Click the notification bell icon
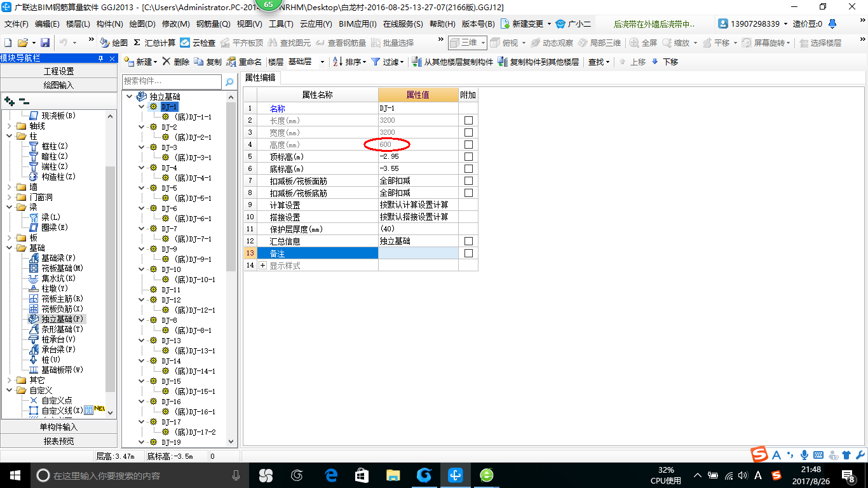Screen dimensions: 868x488 pos(834,24)
